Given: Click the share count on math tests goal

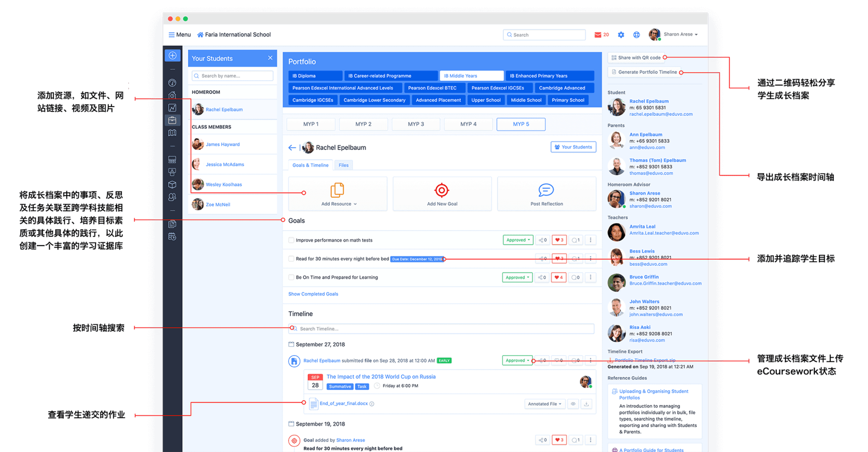Looking at the screenshot, I should pyautogui.click(x=542, y=240).
